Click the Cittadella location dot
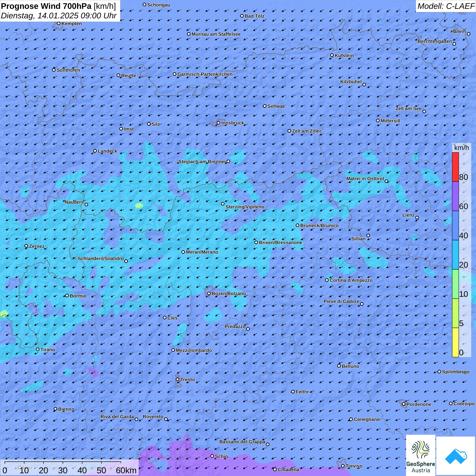Image resolution: width=476 pixels, height=476 pixels. pyautogui.click(x=275, y=469)
